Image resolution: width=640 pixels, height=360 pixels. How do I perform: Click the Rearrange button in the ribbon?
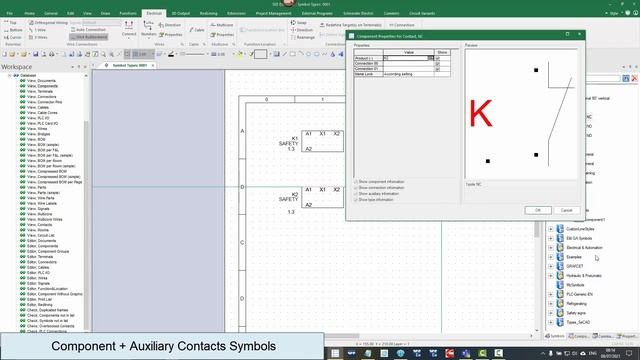pyautogui.click(x=302, y=37)
